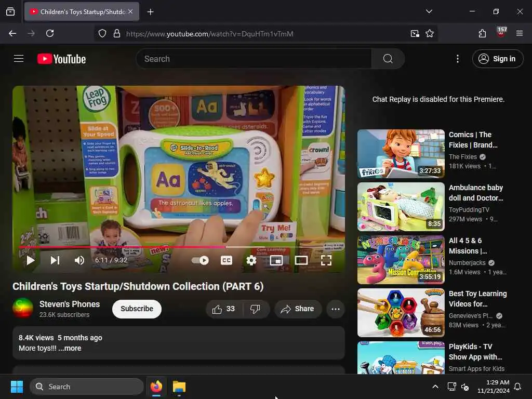Click the URL address bar
This screenshot has width=532, height=399.
point(264,34)
